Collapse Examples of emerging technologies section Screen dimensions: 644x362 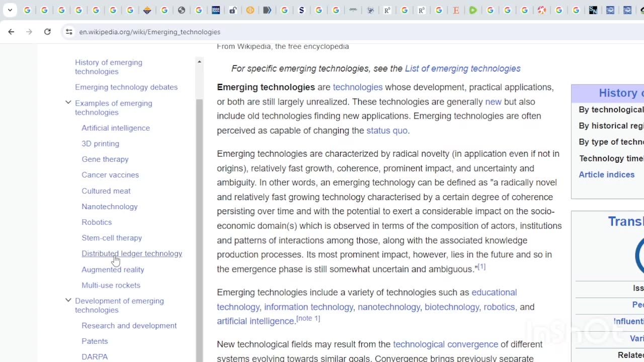(x=68, y=103)
